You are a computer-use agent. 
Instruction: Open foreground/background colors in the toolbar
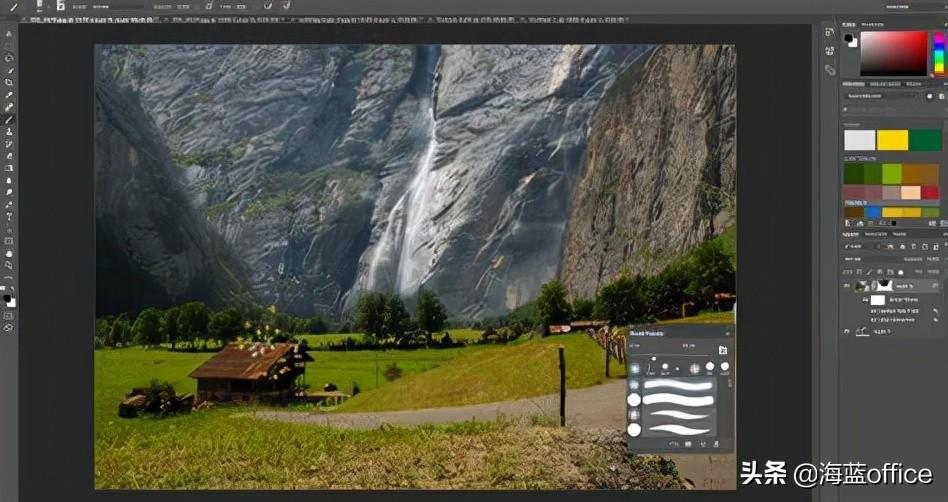[9, 299]
